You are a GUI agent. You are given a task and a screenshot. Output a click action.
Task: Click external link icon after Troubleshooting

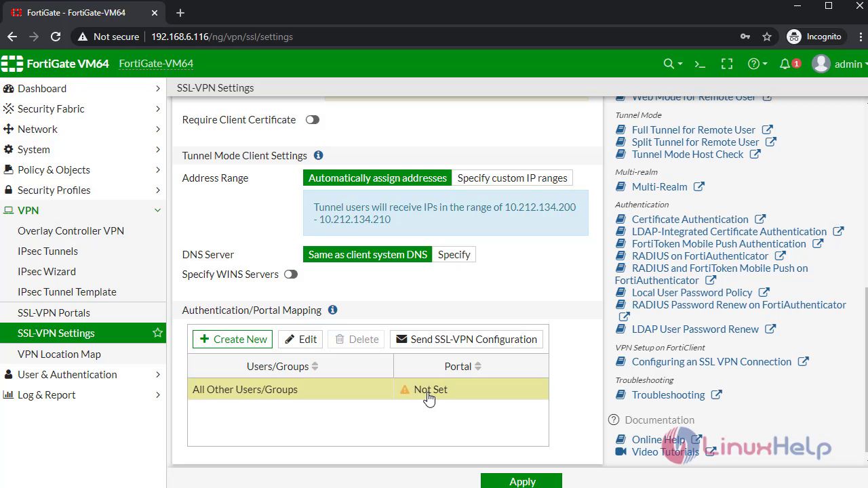coord(716,394)
